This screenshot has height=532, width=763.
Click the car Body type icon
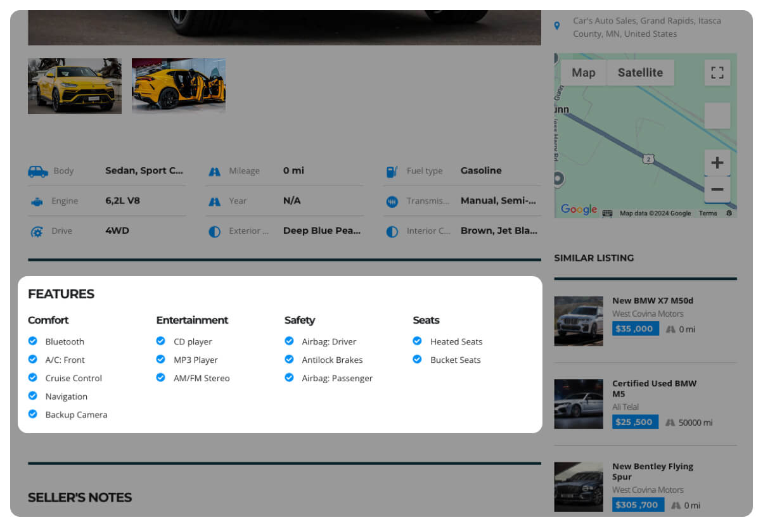(x=38, y=171)
